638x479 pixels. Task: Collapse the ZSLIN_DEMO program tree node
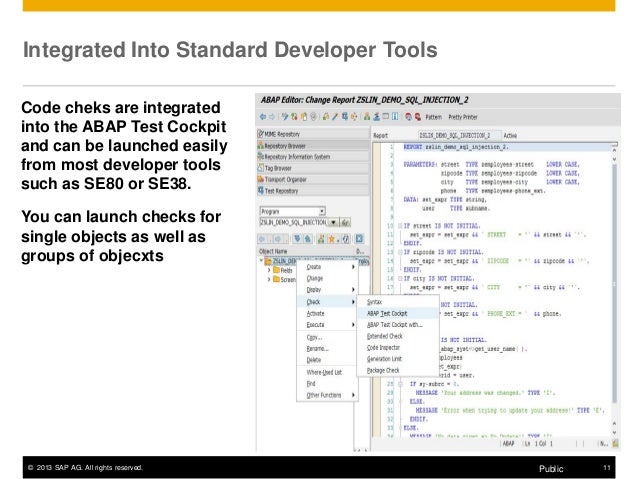(261, 260)
